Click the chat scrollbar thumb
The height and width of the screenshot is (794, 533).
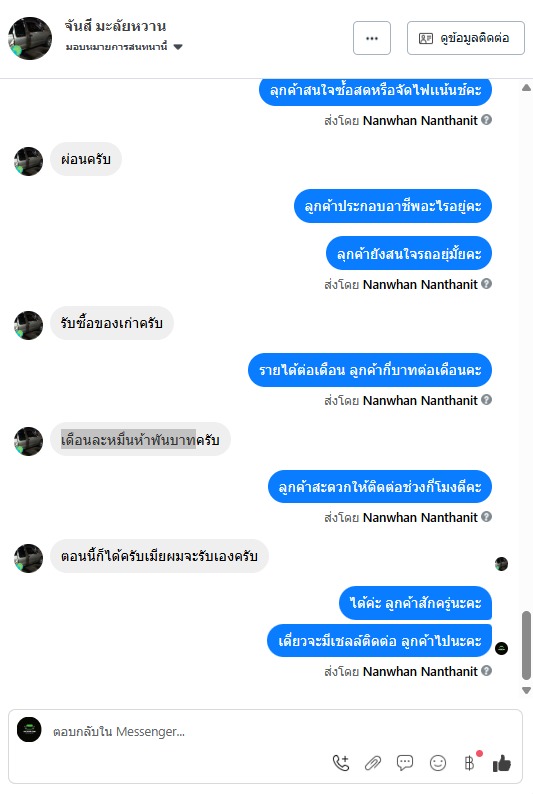coord(526,645)
